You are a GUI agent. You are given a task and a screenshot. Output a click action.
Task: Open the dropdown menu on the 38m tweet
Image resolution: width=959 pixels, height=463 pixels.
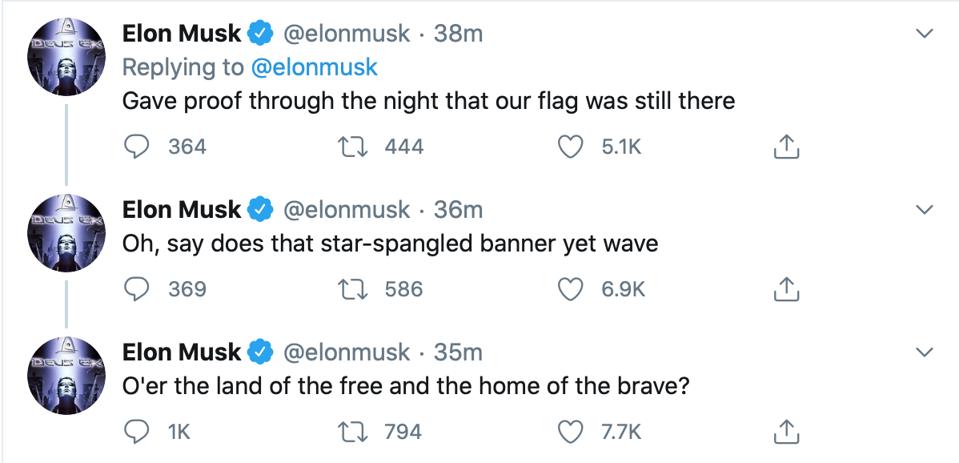click(925, 34)
